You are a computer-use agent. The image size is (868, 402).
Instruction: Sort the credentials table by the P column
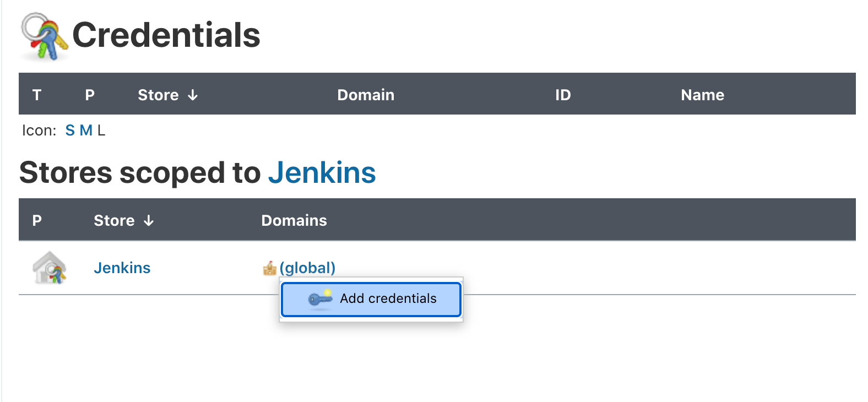90,95
